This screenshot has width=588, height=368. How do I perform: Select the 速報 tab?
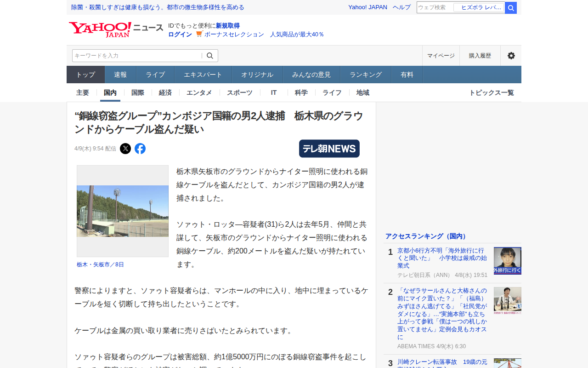tap(120, 75)
